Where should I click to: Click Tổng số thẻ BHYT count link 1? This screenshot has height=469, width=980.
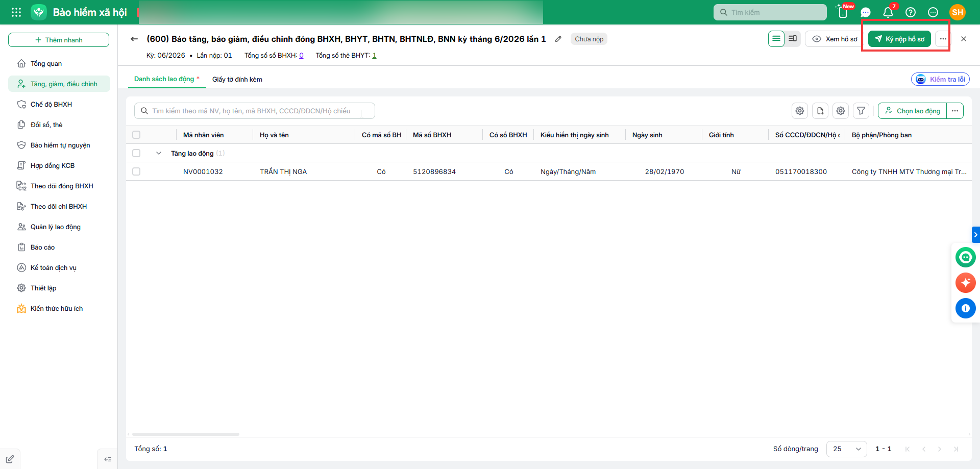point(374,55)
